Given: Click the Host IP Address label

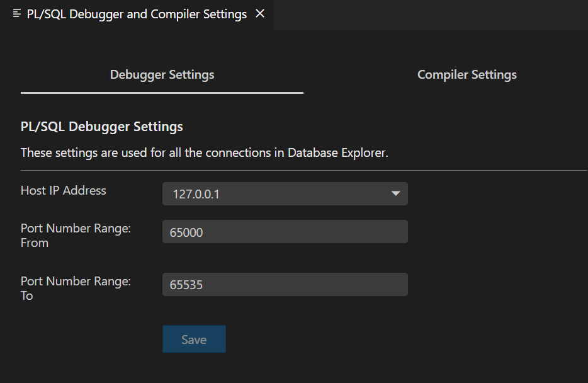Looking at the screenshot, I should (63, 190).
